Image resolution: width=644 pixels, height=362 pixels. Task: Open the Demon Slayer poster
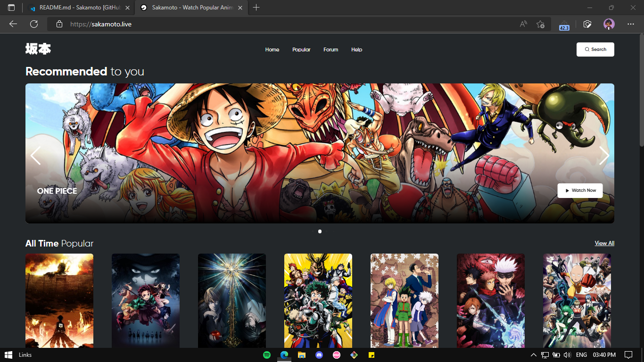coord(146,301)
